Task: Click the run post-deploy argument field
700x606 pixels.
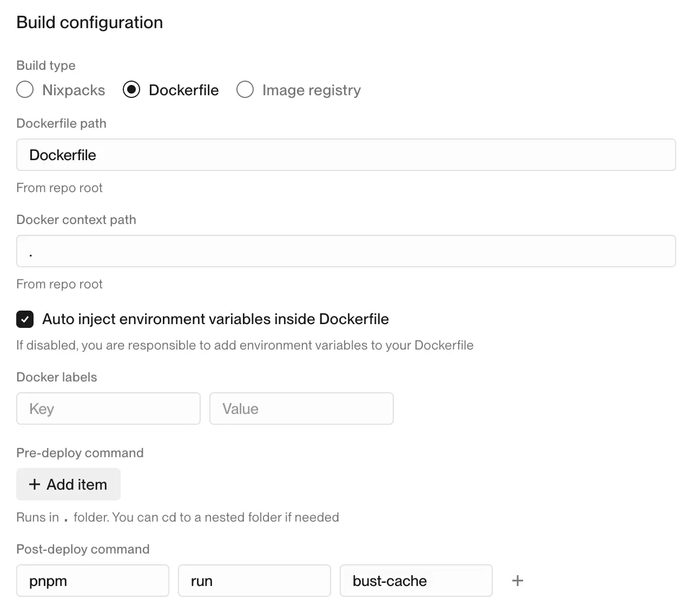Action: pos(254,581)
